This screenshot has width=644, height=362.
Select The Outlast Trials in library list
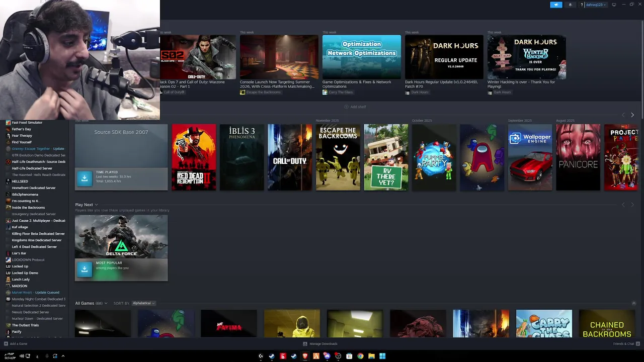coord(25,325)
